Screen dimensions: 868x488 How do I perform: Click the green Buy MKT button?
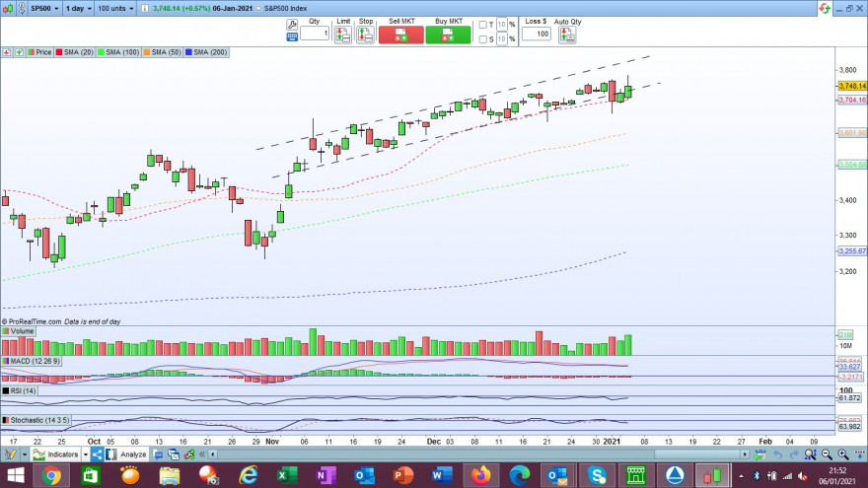tap(449, 35)
